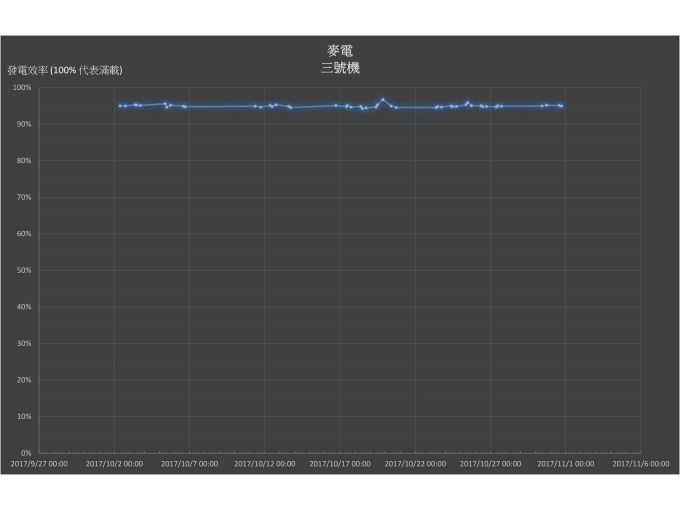Click the 2017/11/6 00:00 date label
This screenshot has height=510, width=680.
[641, 464]
